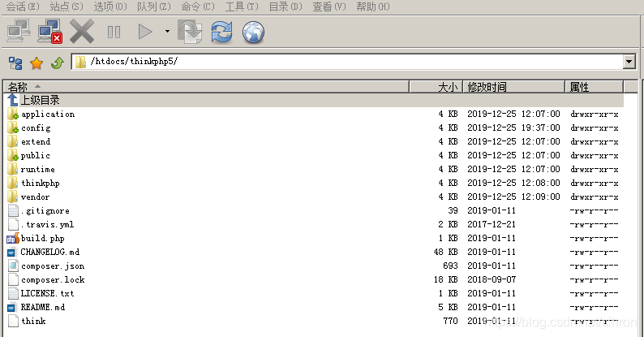The image size is (644, 337).
Task: Refresh the directory listing
Action: click(221, 32)
